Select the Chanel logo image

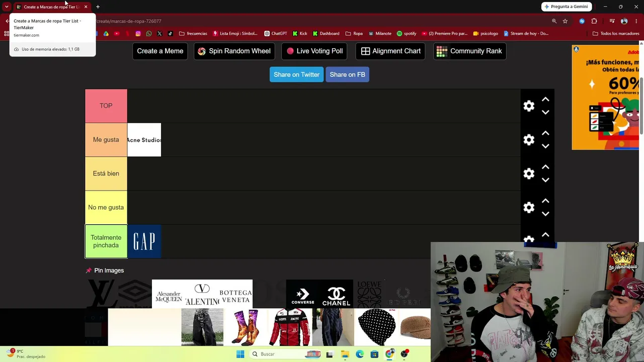(336, 294)
